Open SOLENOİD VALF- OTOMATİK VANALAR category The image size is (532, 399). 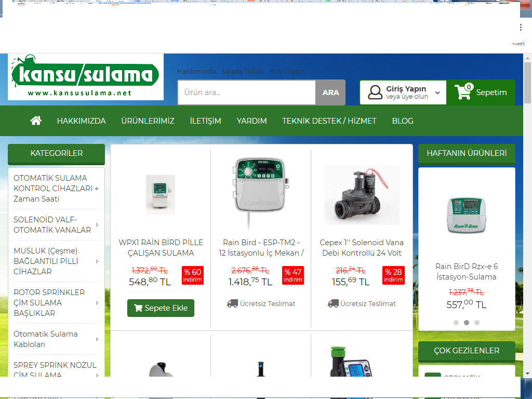point(52,224)
